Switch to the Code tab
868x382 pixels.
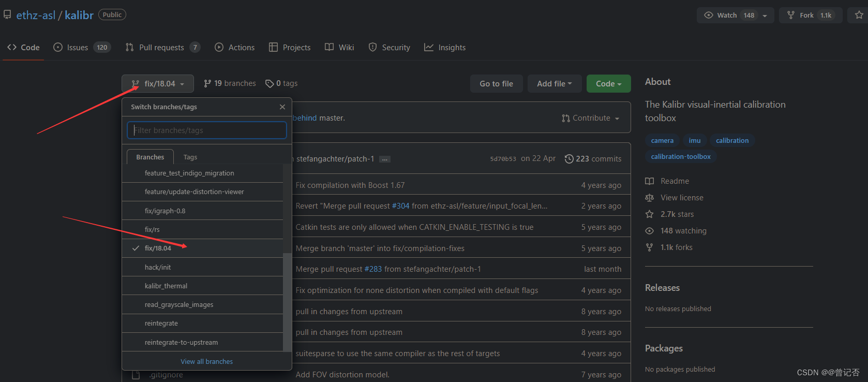click(23, 47)
